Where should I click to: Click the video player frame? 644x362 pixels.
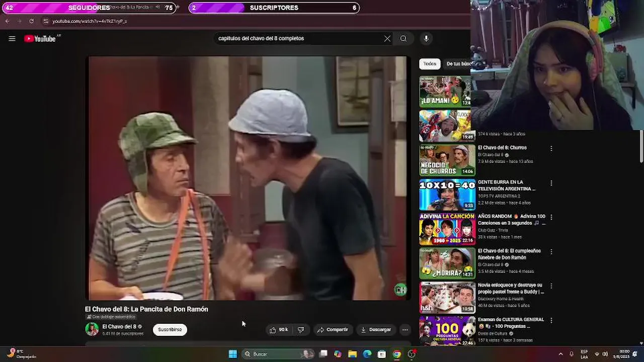(249, 178)
